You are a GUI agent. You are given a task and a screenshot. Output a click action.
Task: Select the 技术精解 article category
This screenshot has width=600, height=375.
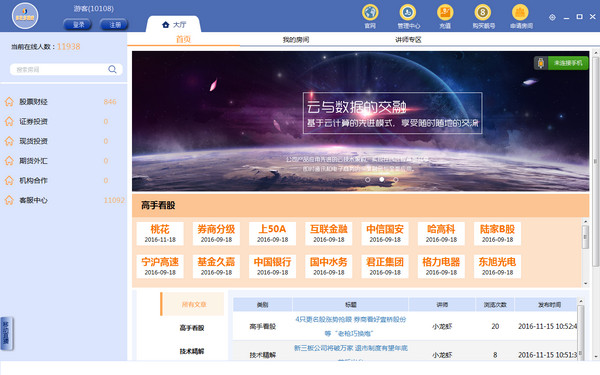[192, 351]
